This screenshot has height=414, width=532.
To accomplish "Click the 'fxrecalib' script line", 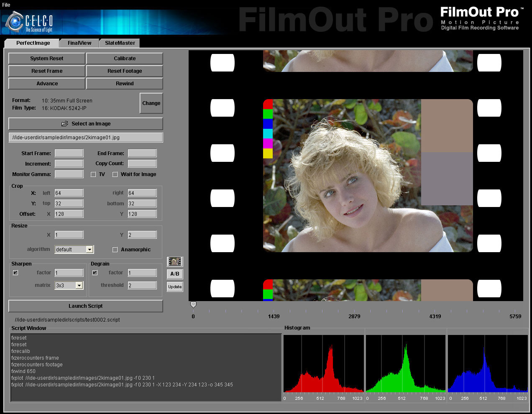I will point(20,351).
